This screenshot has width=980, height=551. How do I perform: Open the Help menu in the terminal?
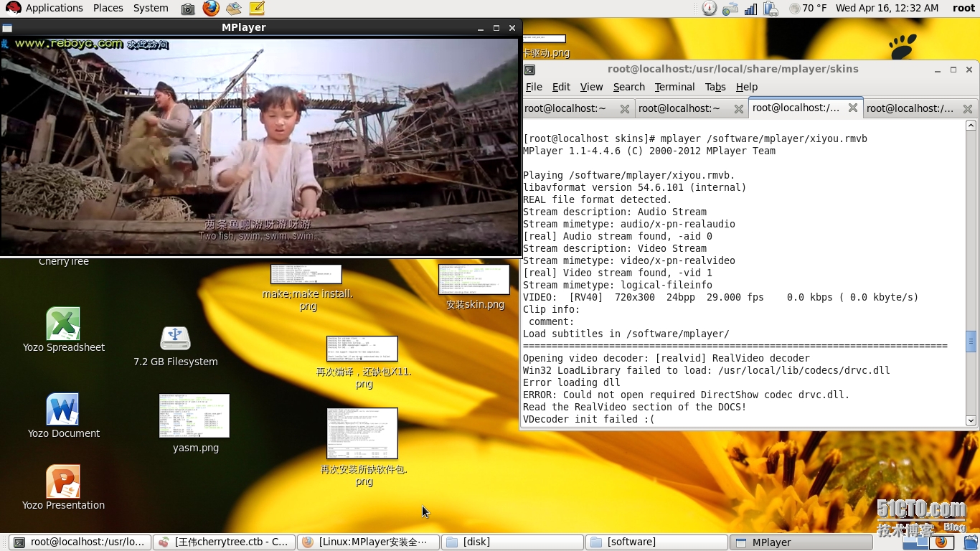pos(747,87)
